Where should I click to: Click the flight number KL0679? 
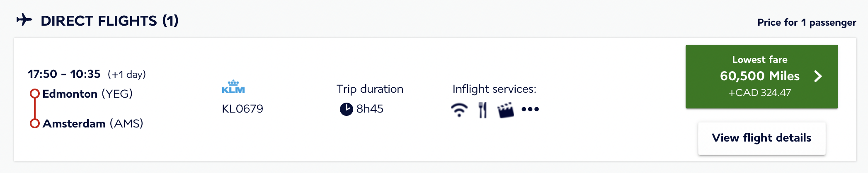coord(242,109)
